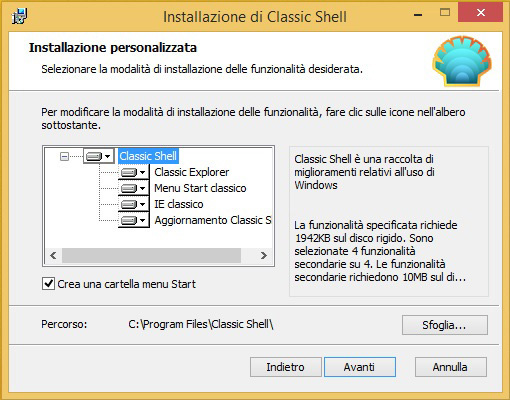Toggle the Crea una cartella menu Start checkbox
510x400 pixels.
[49, 284]
